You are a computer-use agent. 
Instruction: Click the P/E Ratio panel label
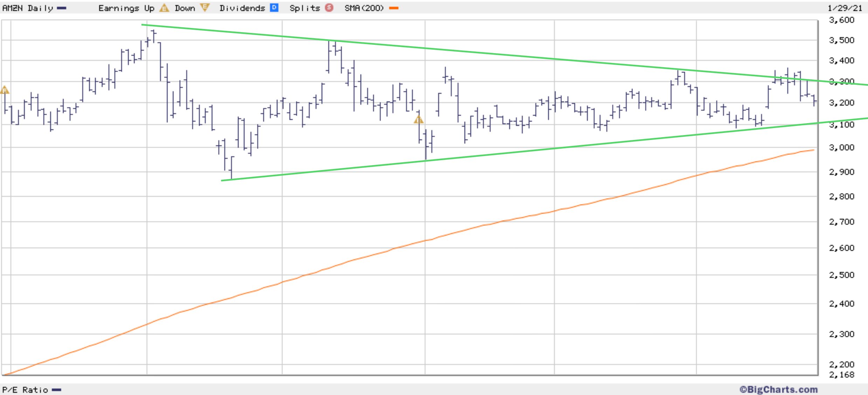click(25, 390)
